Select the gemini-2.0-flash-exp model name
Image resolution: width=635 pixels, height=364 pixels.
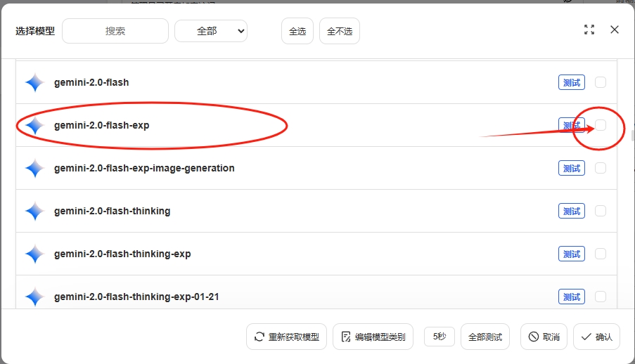(102, 126)
